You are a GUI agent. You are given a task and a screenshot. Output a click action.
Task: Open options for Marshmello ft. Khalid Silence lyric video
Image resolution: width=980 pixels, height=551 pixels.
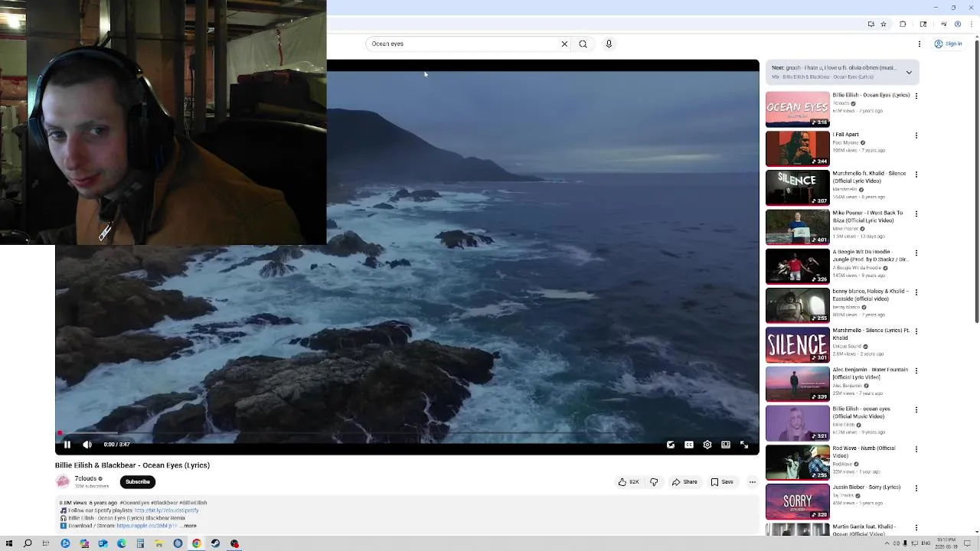point(916,174)
